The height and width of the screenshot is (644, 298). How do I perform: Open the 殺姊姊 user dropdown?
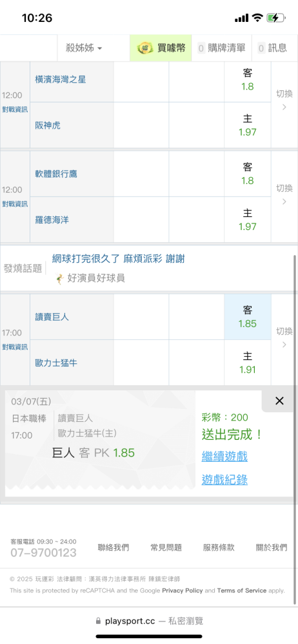pyautogui.click(x=84, y=48)
